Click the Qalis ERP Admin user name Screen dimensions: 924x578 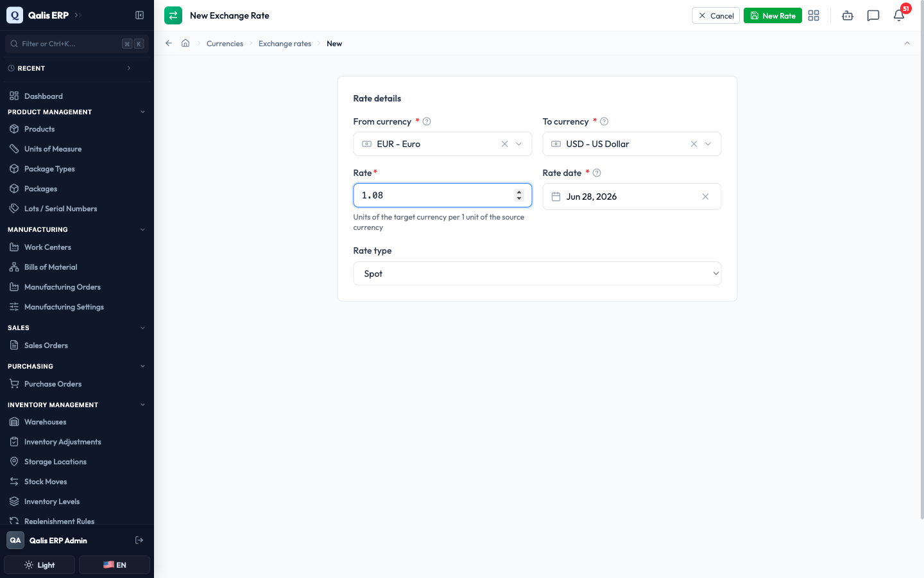(x=58, y=541)
